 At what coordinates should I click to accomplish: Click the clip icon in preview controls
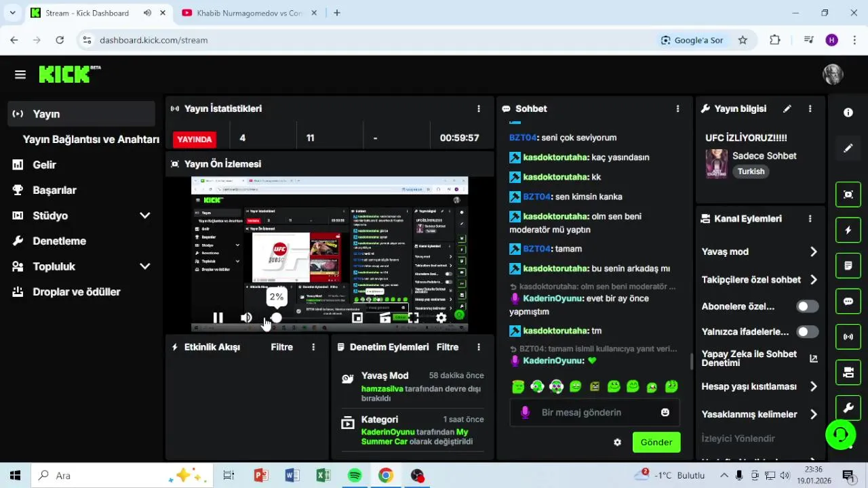(x=385, y=317)
